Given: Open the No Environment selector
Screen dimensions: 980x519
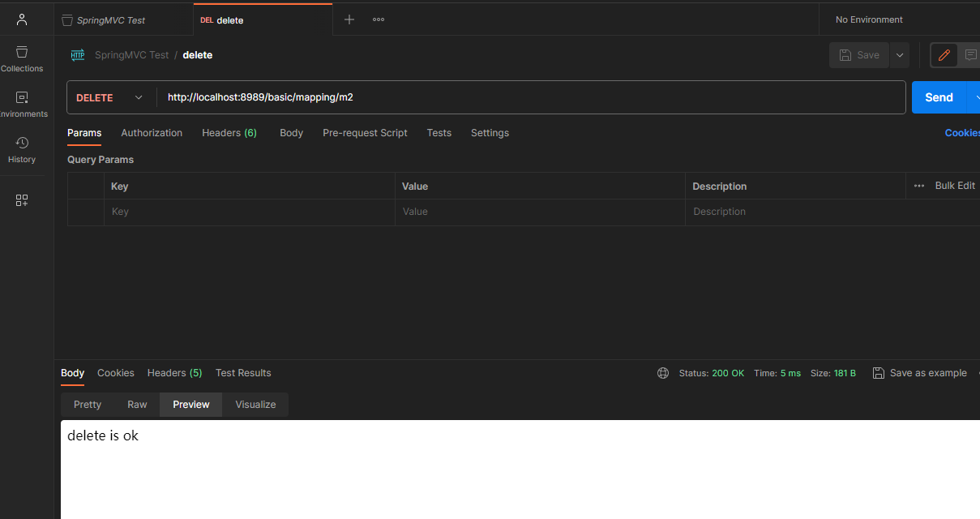Looking at the screenshot, I should click(x=869, y=19).
